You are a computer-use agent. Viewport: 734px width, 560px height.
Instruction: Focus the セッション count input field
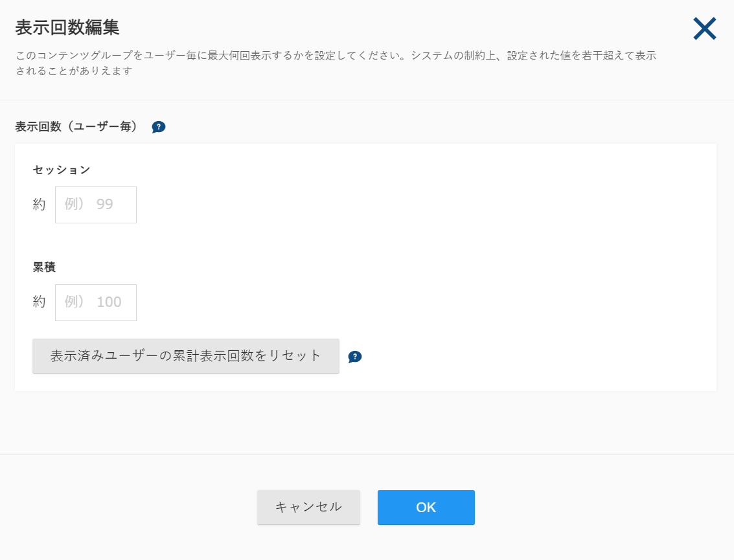point(96,205)
